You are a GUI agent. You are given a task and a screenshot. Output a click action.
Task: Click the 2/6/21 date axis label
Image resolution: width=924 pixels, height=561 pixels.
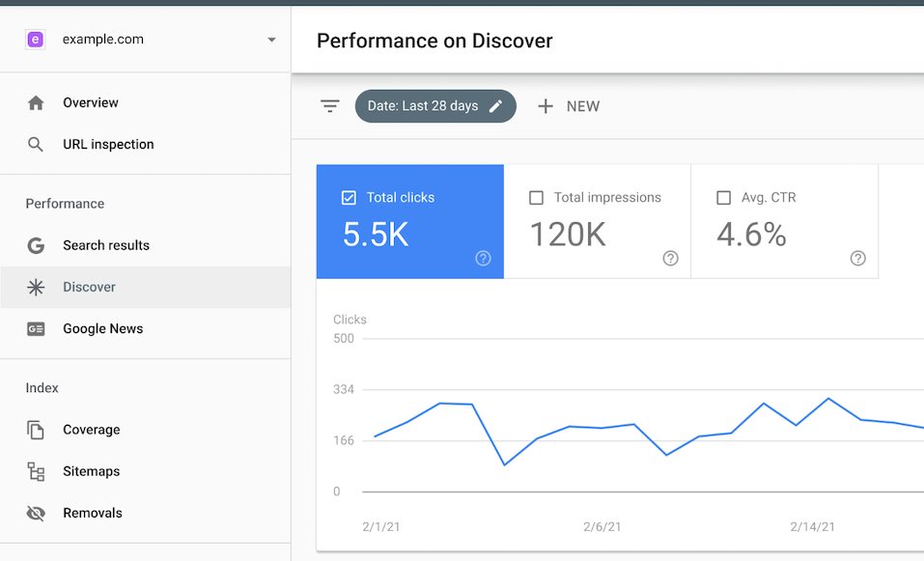(602, 527)
